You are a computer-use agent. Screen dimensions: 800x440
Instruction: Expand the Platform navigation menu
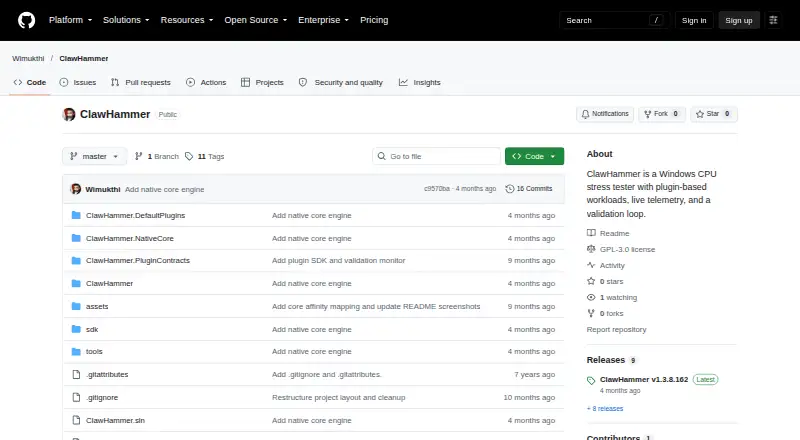[x=70, y=20]
